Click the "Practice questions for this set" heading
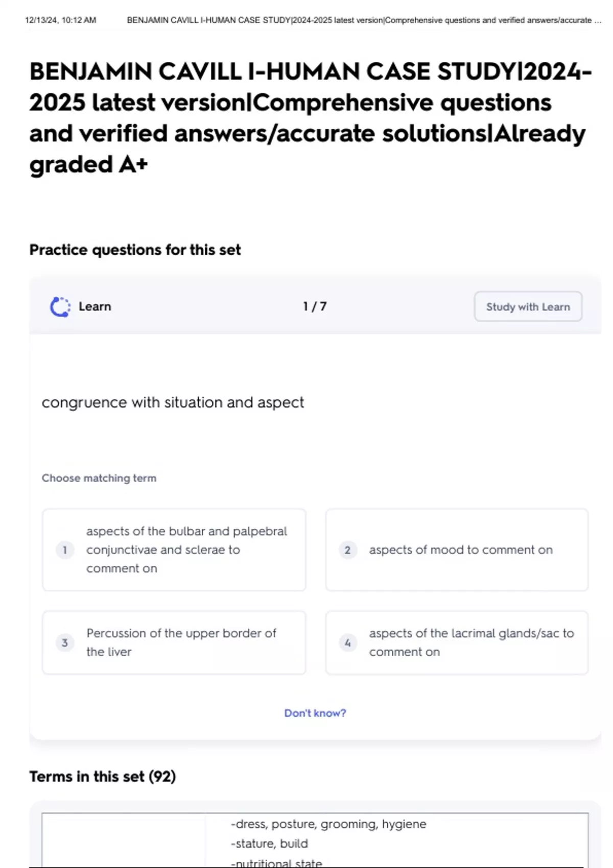The height and width of the screenshot is (868, 613). pos(135,250)
